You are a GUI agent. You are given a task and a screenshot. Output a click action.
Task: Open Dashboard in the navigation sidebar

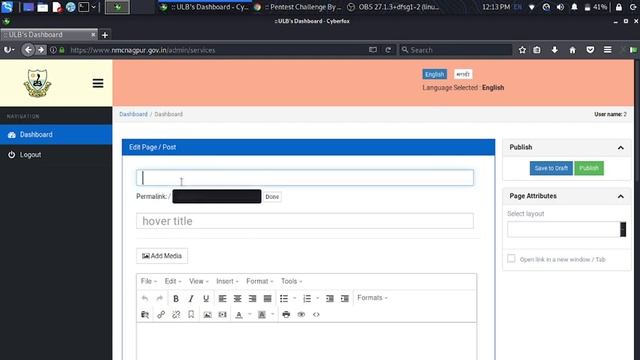coord(56,135)
